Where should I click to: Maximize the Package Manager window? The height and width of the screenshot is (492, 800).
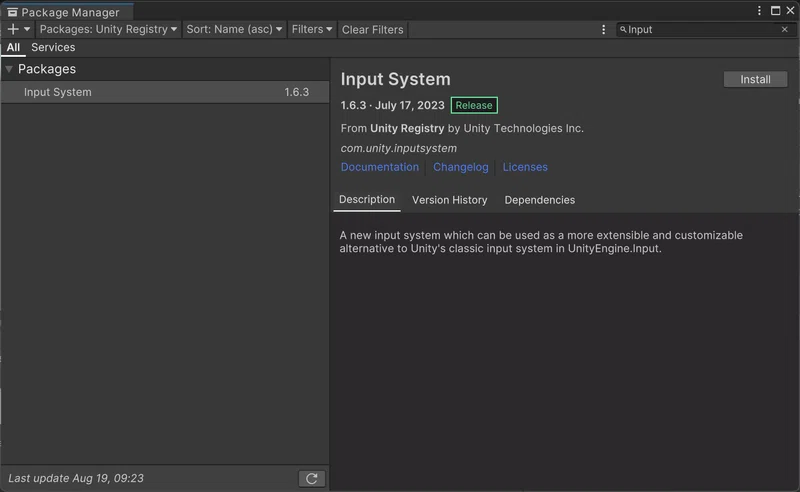[x=776, y=11]
